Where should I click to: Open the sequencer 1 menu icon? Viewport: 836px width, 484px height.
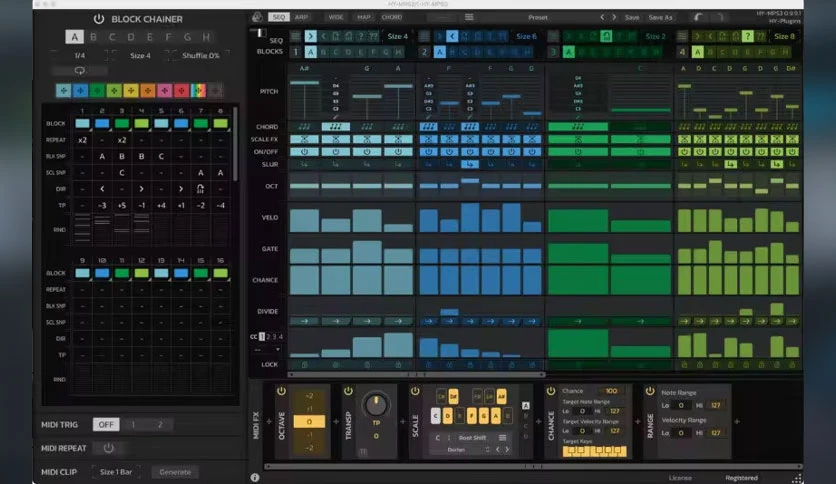(295, 36)
